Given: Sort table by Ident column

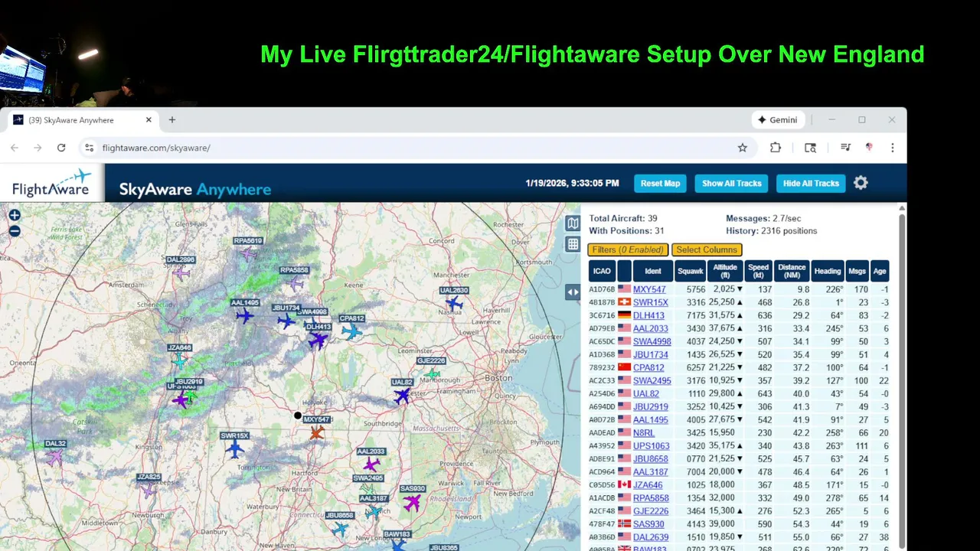Looking at the screenshot, I should tap(653, 271).
